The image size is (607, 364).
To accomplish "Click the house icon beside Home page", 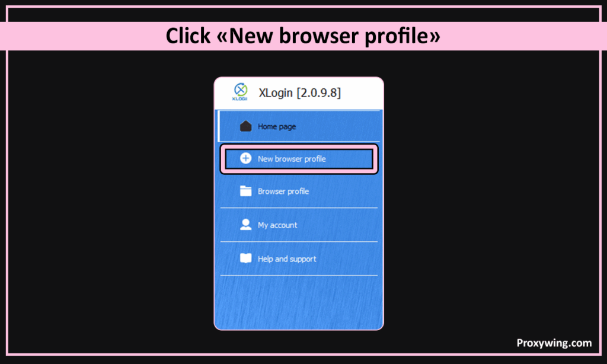I will pyautogui.click(x=245, y=126).
